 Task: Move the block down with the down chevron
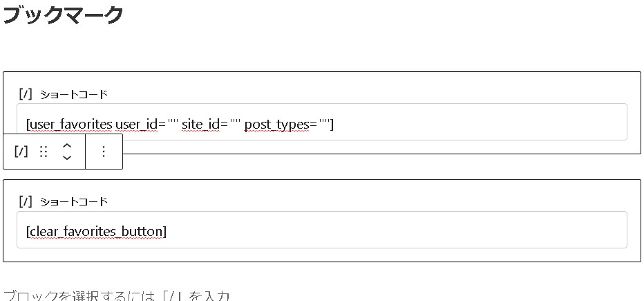click(x=67, y=158)
